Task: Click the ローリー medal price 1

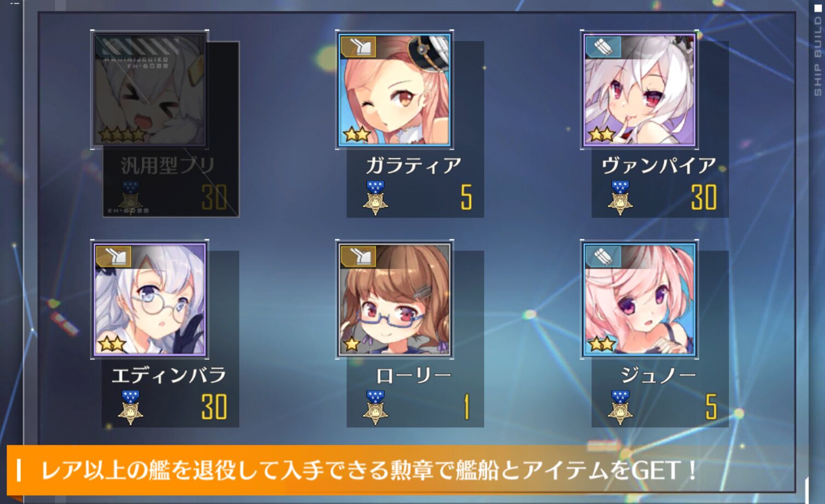Action: coord(466,407)
